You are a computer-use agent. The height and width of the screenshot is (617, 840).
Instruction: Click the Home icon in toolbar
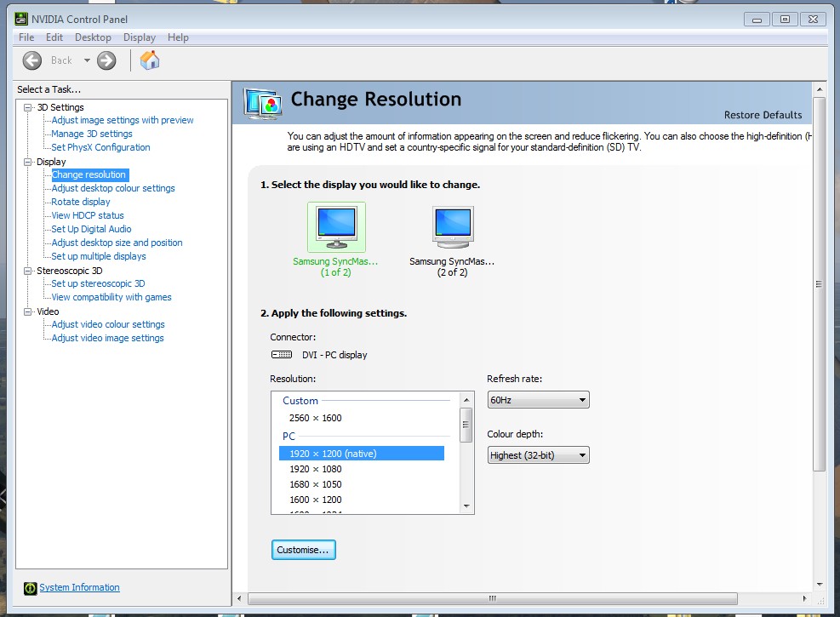click(x=150, y=60)
